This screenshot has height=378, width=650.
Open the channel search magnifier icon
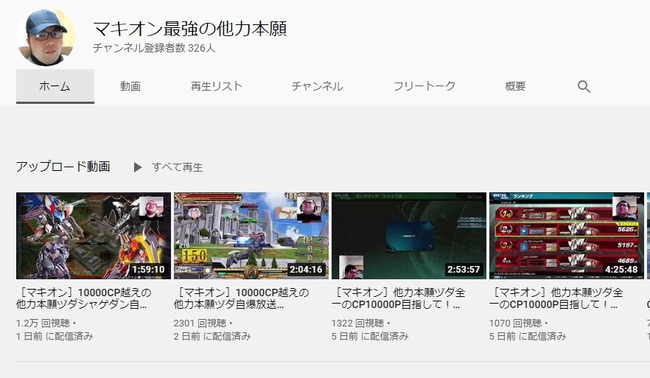(584, 87)
